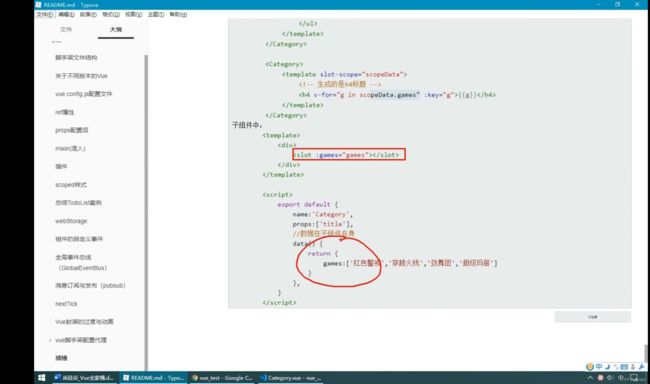Click the IME 中 language indicator
This screenshot has height=384, width=650.
621,378
